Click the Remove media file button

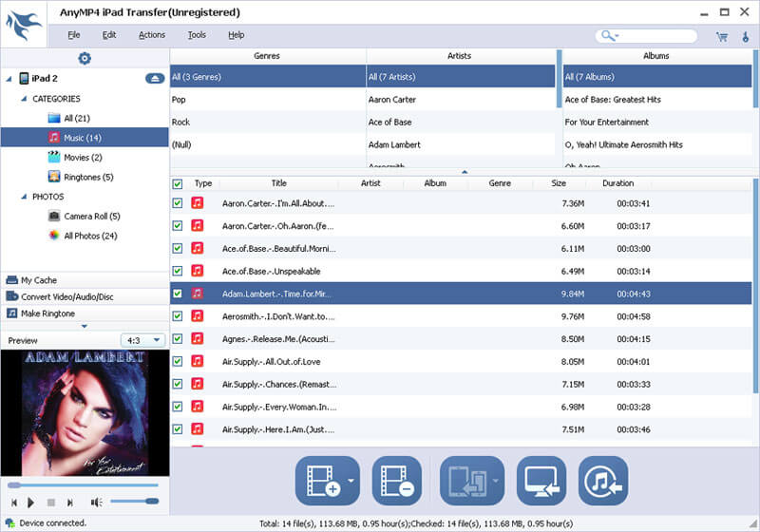point(397,481)
